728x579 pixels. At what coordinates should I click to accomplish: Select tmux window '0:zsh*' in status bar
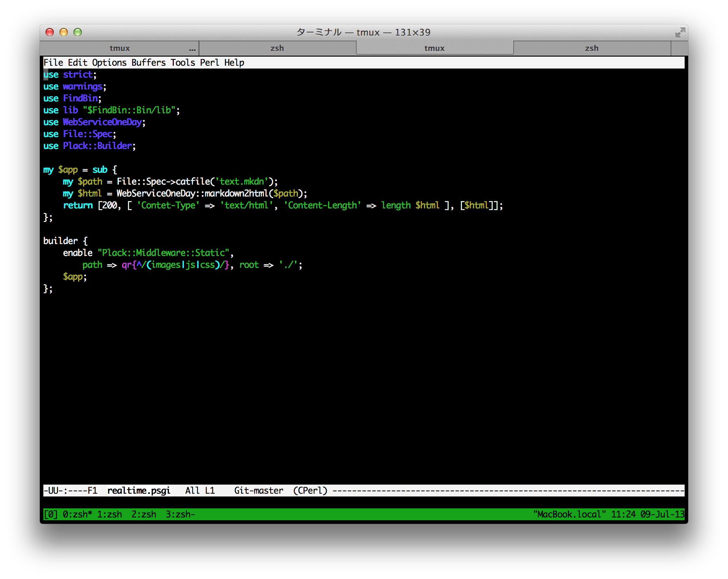coord(78,514)
